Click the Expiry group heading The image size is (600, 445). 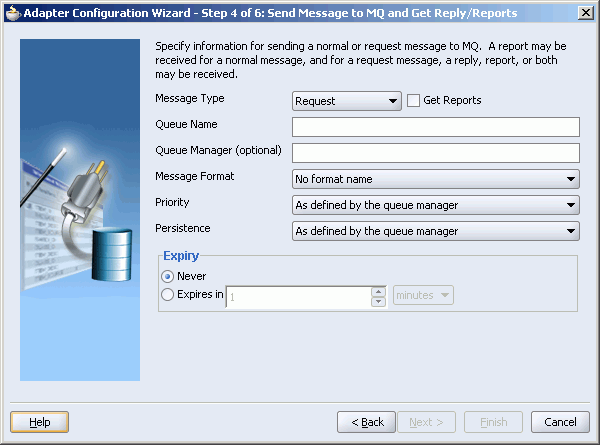(181, 256)
